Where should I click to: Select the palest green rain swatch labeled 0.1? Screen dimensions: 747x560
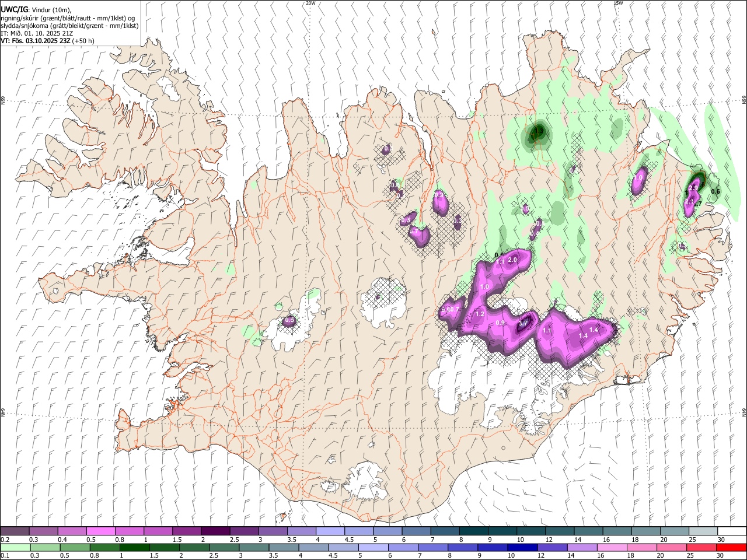[x=15, y=548]
